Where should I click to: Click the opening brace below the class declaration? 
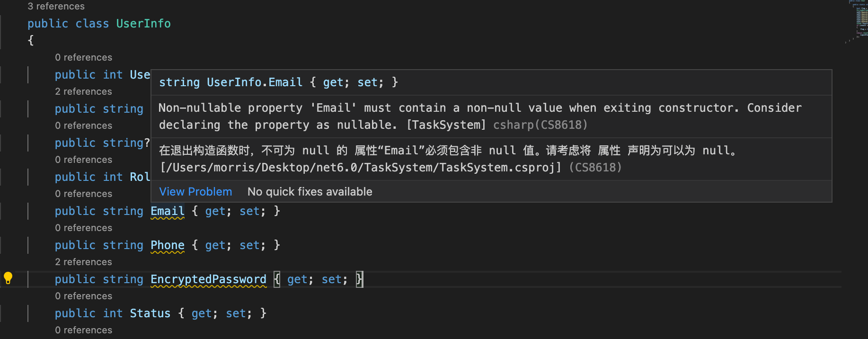[x=31, y=41]
